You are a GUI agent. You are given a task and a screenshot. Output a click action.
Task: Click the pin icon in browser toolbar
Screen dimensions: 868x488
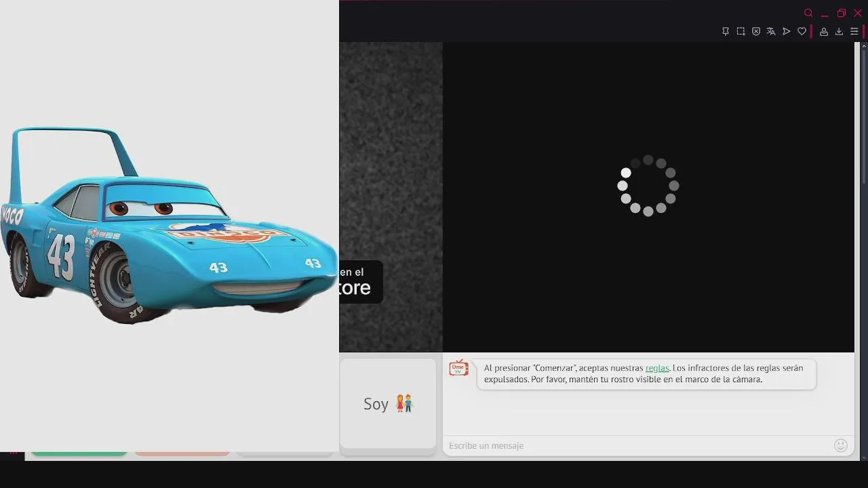tap(726, 31)
